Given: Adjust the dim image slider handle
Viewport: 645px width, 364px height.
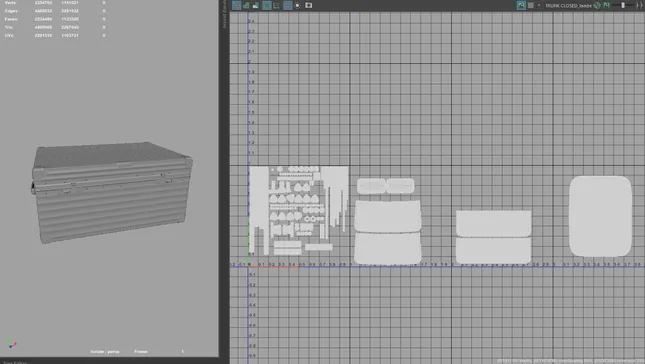Looking at the screenshot, I should click(x=623, y=5).
